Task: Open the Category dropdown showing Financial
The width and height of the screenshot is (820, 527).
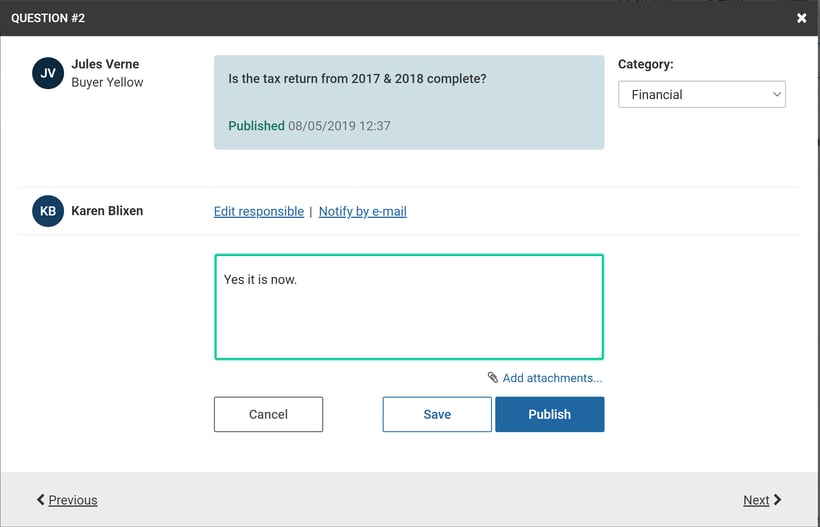Action: point(701,95)
